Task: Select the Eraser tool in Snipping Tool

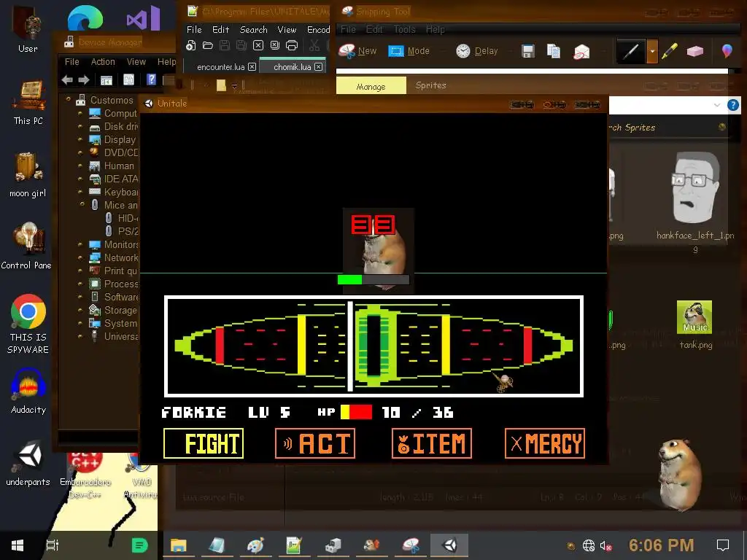Action: tap(695, 50)
